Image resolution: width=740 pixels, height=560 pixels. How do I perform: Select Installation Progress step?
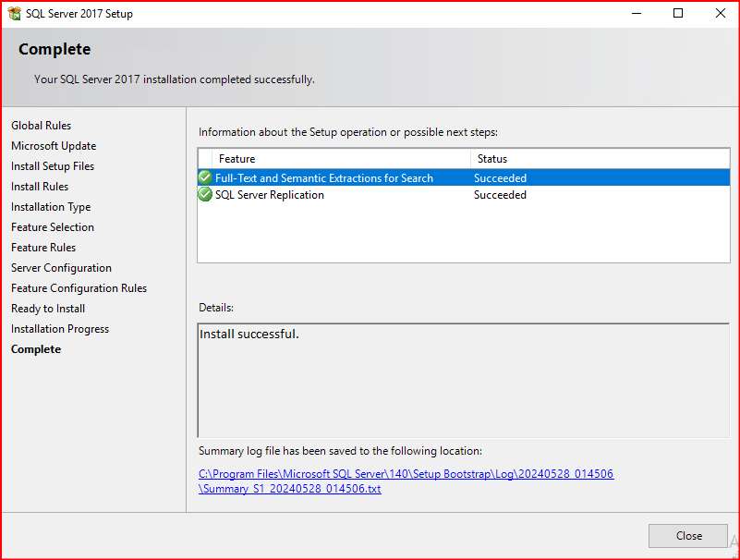[60, 329]
